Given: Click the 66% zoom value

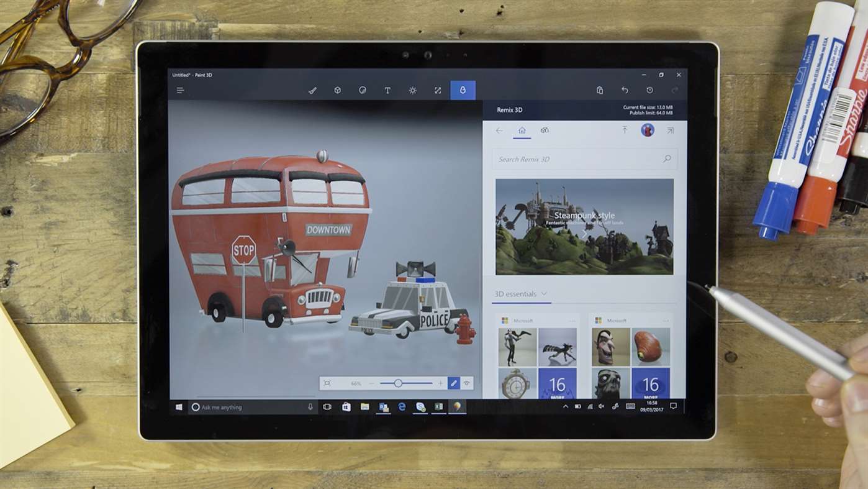Looking at the screenshot, I should [x=356, y=383].
